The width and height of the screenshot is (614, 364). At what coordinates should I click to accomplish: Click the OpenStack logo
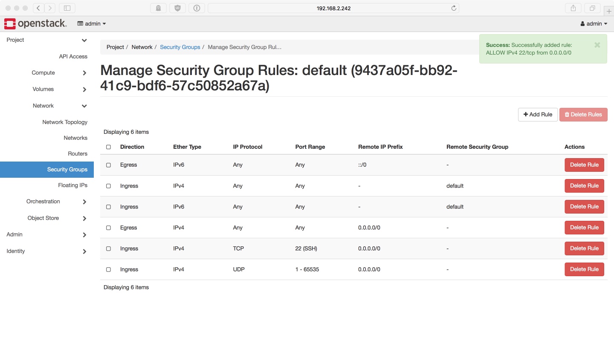tap(35, 23)
